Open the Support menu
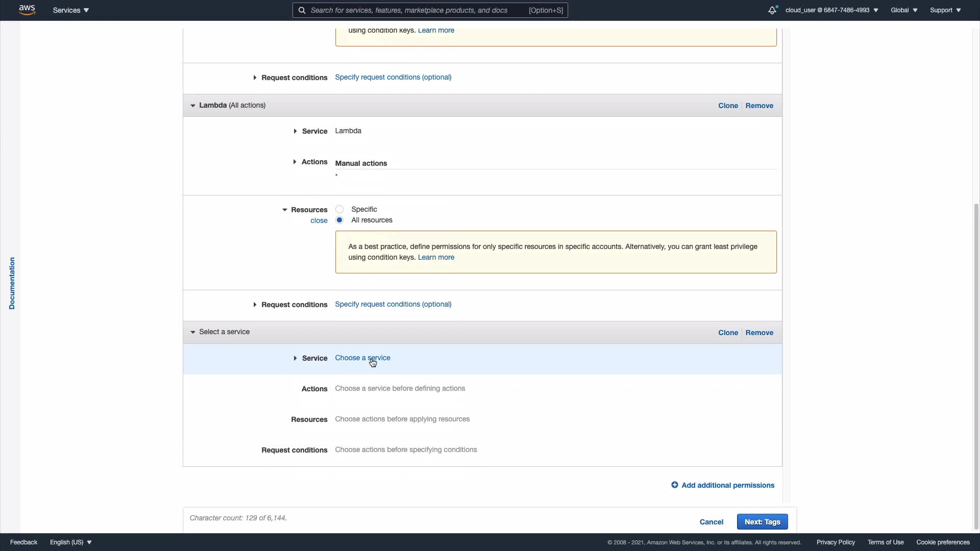This screenshot has height=551, width=980. coord(945,10)
